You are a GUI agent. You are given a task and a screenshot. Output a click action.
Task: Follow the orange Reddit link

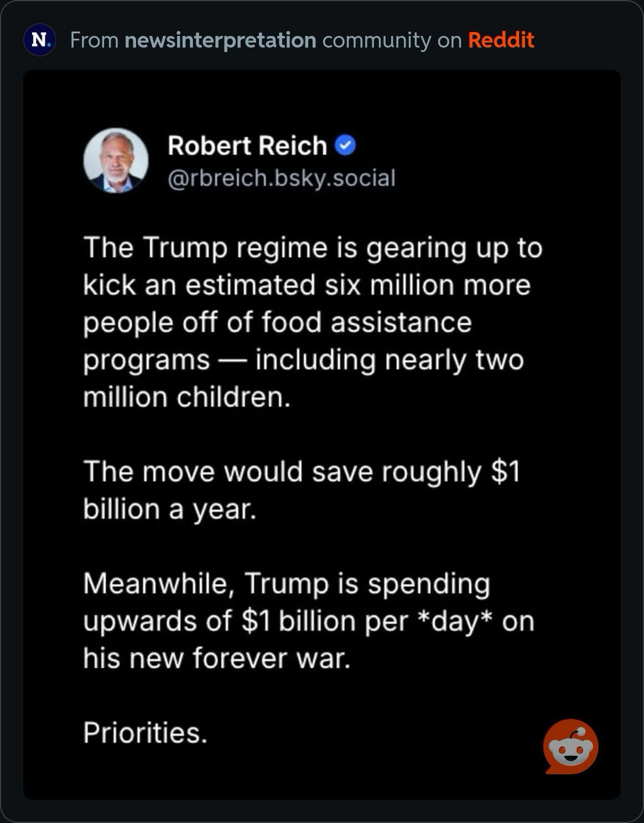point(501,40)
